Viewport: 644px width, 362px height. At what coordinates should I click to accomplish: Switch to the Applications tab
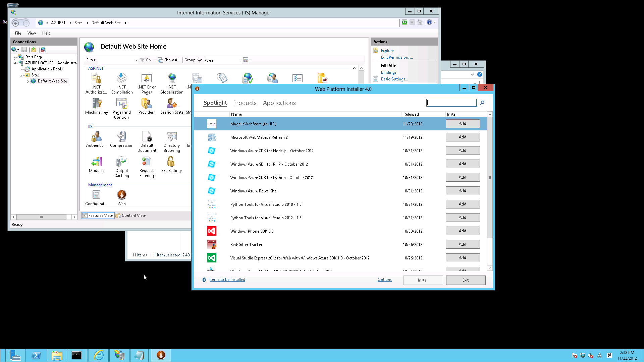(279, 103)
